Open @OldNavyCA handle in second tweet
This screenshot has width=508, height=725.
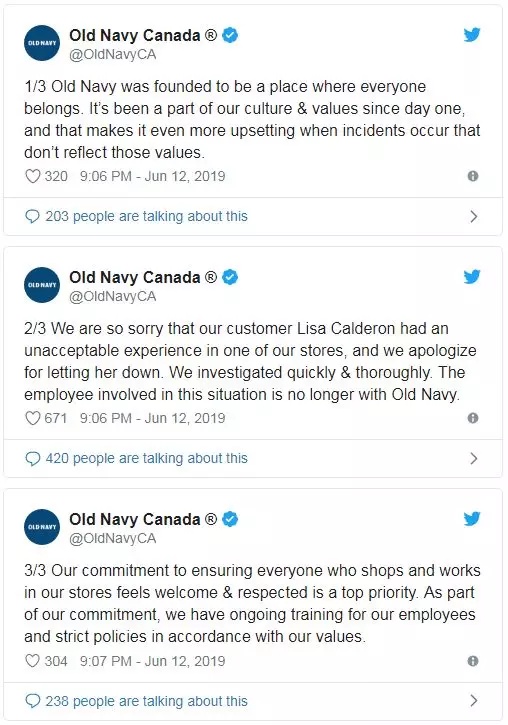(113, 296)
